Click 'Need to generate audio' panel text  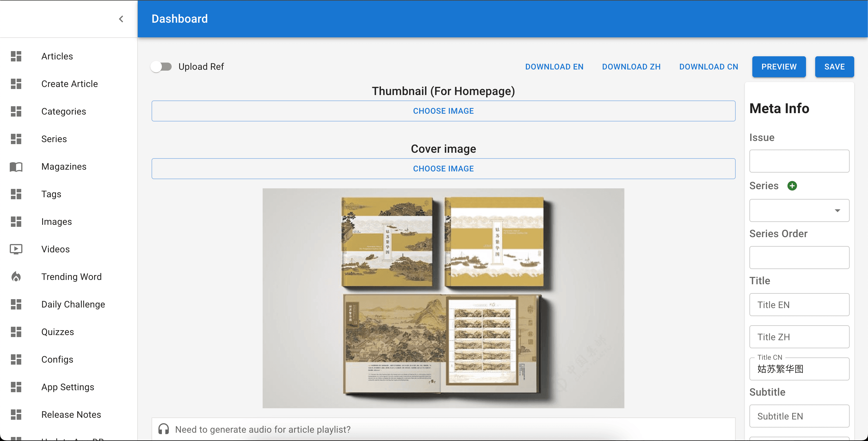tap(263, 430)
